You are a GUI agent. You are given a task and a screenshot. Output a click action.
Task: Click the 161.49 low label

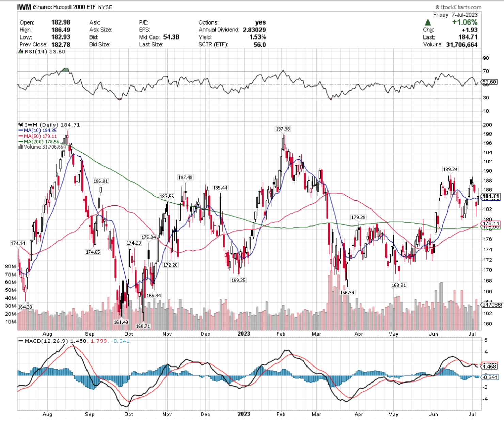121,322
